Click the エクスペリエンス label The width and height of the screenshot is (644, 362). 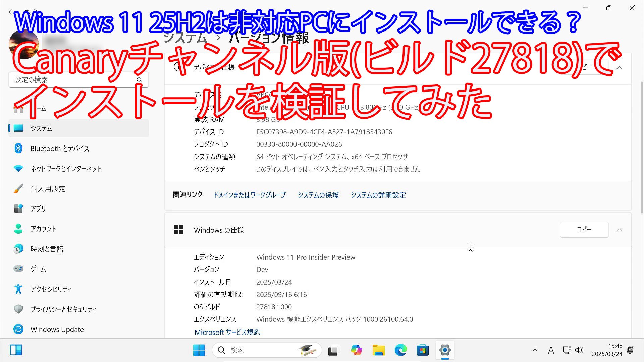coord(215,319)
